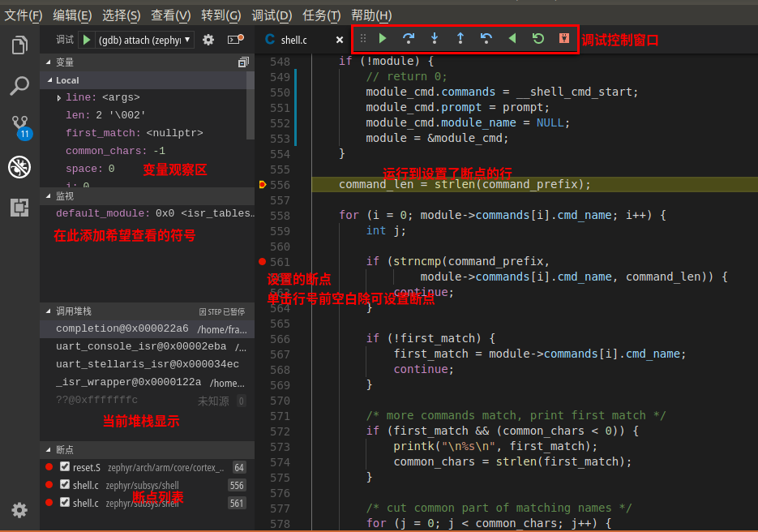Open the Manage gear at sidebar bottom

19,510
